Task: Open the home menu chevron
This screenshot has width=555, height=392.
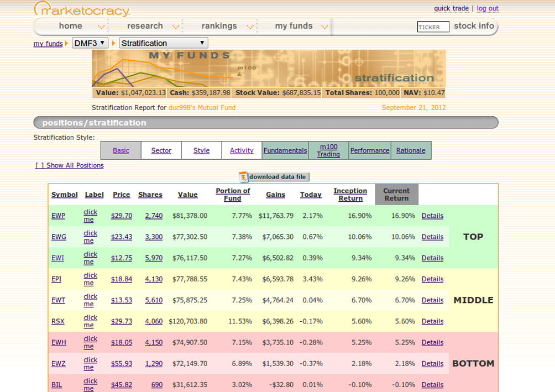Action: tap(101, 27)
